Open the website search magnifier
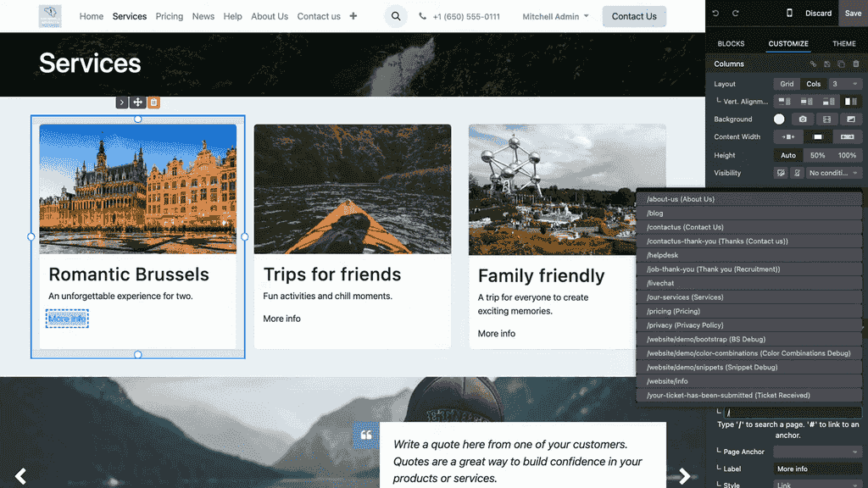 point(396,16)
